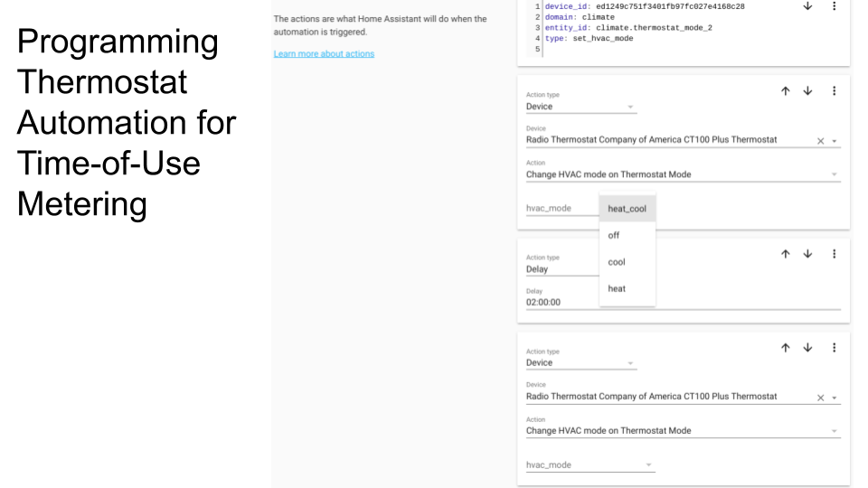Clear device in last Device action
The height and width of the screenshot is (488, 868).
pos(820,398)
